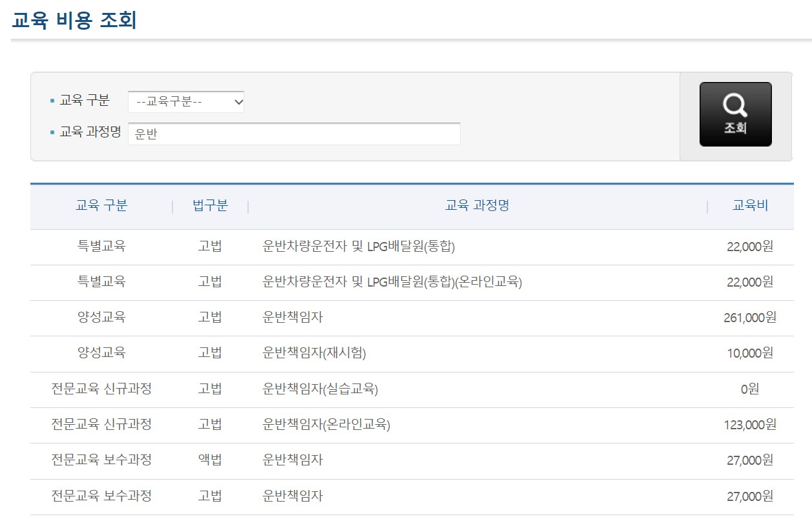The width and height of the screenshot is (812, 530).
Task: Focus the 교육 과정명 input field
Action: 294,134
